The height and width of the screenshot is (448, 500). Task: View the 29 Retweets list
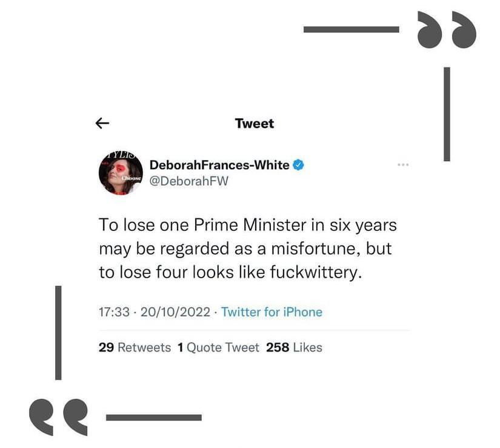(135, 347)
